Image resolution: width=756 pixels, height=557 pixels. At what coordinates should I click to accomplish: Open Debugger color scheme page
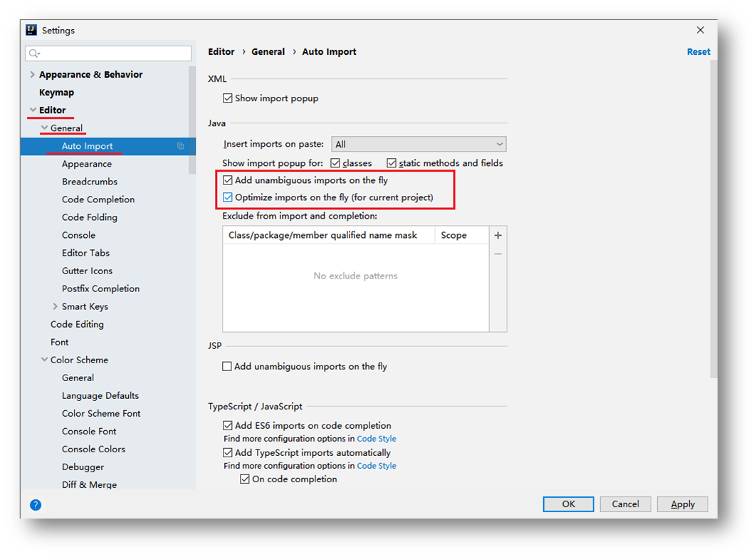tap(83, 467)
